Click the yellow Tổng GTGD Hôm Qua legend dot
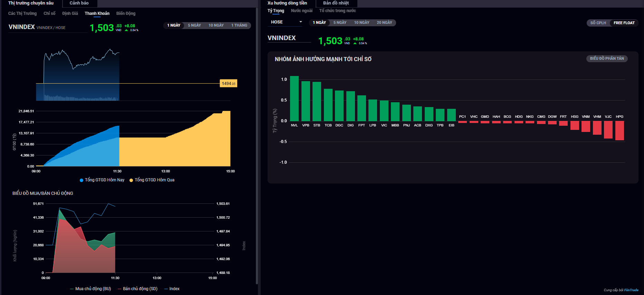 131,180
